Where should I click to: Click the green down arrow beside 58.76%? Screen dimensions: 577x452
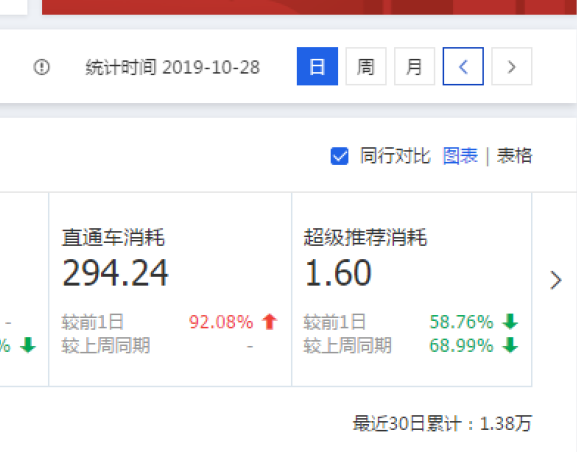tap(510, 321)
